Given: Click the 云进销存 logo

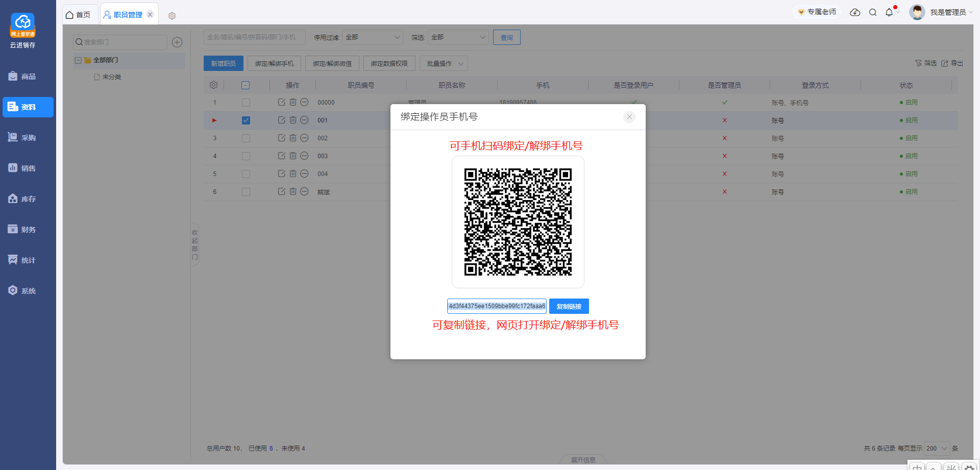Looking at the screenshot, I should (x=23, y=31).
